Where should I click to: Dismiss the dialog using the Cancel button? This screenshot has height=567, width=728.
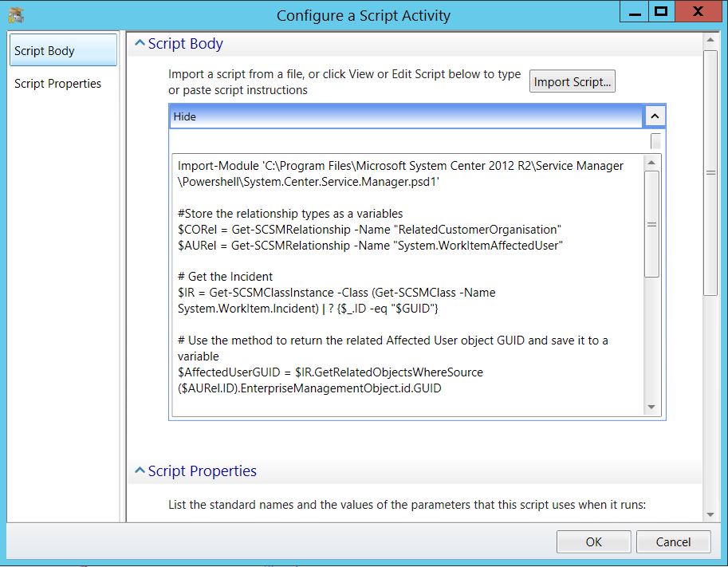click(673, 541)
